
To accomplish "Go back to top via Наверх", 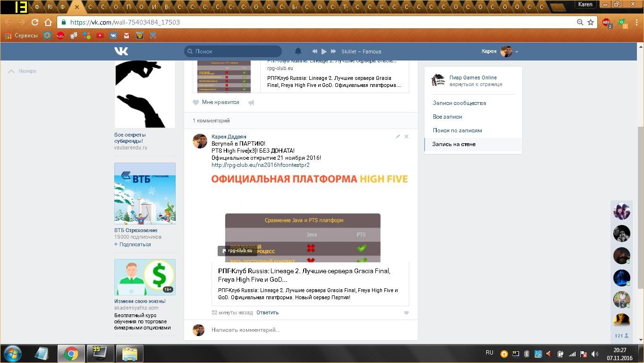I will (x=23, y=71).
